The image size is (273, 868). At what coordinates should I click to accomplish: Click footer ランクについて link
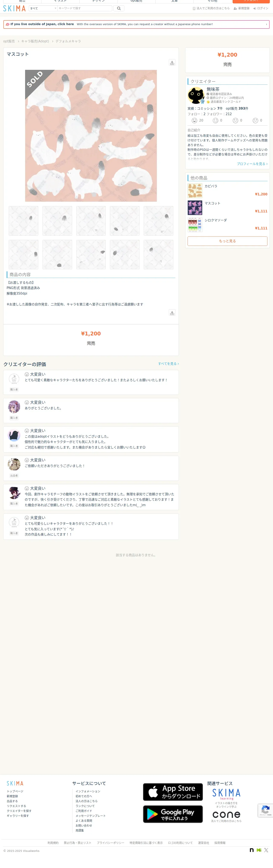85,806
